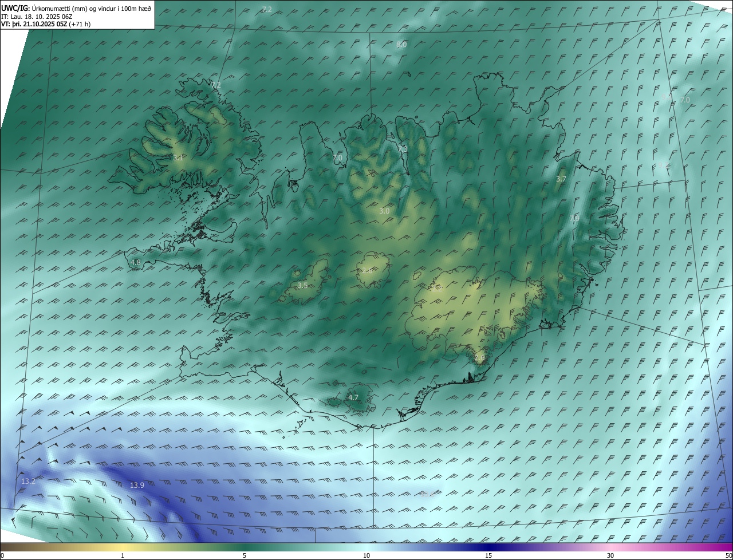The height and width of the screenshot is (560, 733).
Task: Click the 'VT: þri. 21.10.2025 05Z (+71 h)' line
Action: click(x=46, y=24)
